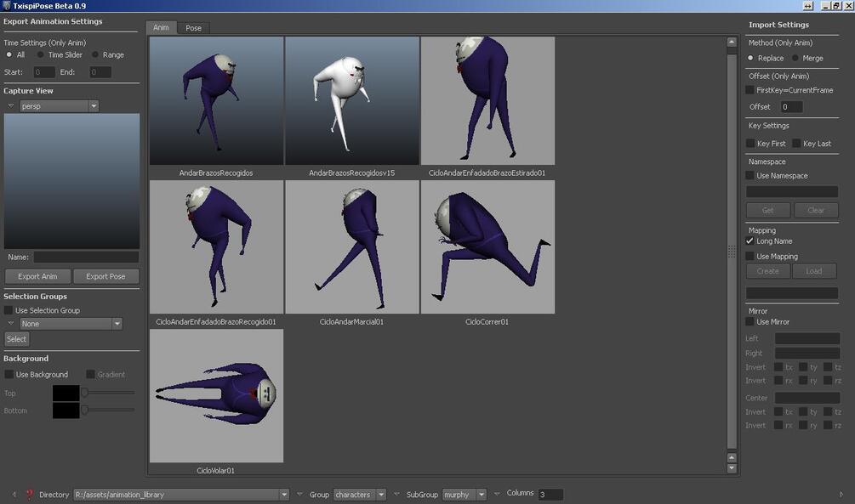Switch to the Anim tab

(x=161, y=27)
